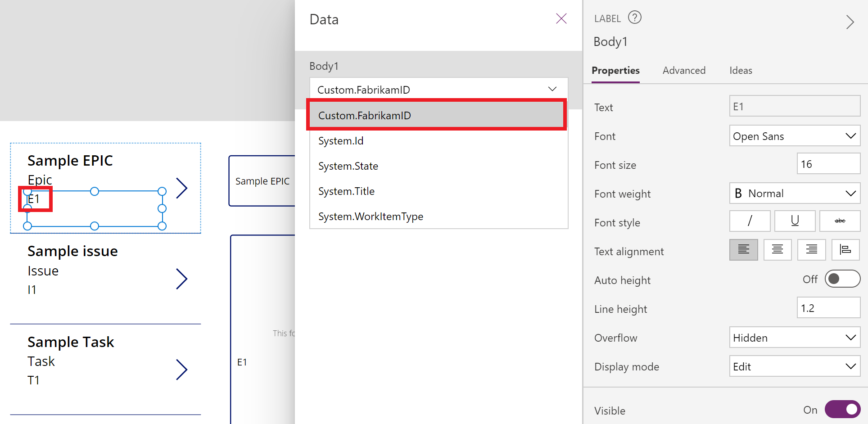Toggle italic font style
Viewport: 868px width, 424px height.
[x=750, y=221]
